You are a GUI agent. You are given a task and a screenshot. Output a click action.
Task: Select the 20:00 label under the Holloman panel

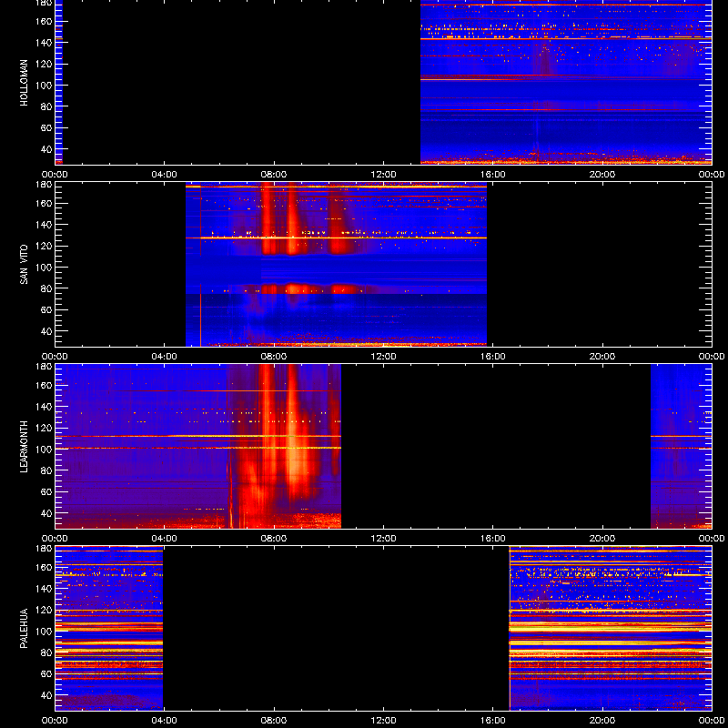(x=602, y=175)
